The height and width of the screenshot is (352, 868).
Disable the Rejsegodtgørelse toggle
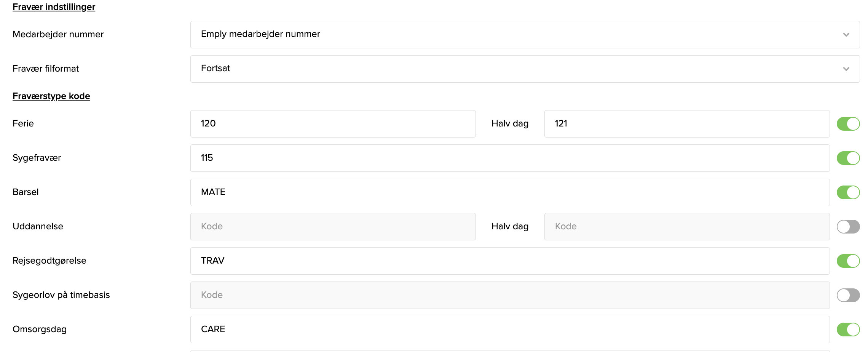[848, 261]
